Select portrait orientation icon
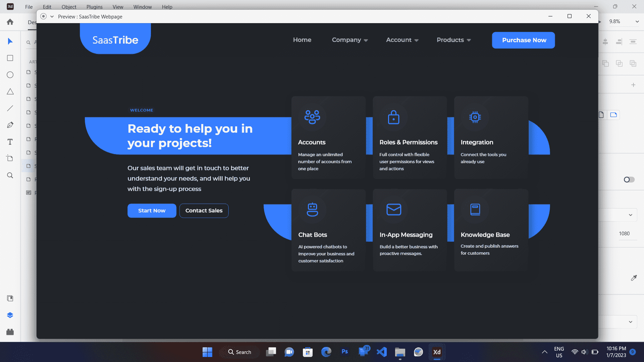Screen dimensions: 644x362 pos(601,115)
